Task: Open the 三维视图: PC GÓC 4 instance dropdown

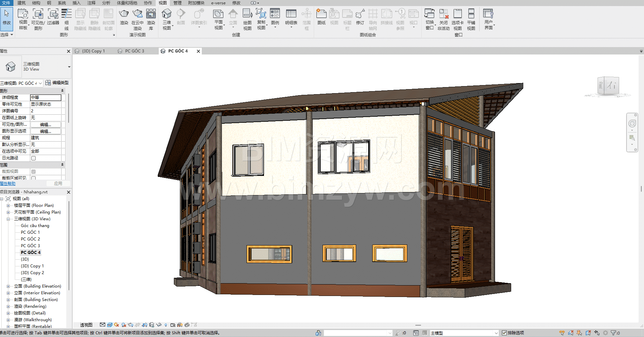Action: (22, 83)
